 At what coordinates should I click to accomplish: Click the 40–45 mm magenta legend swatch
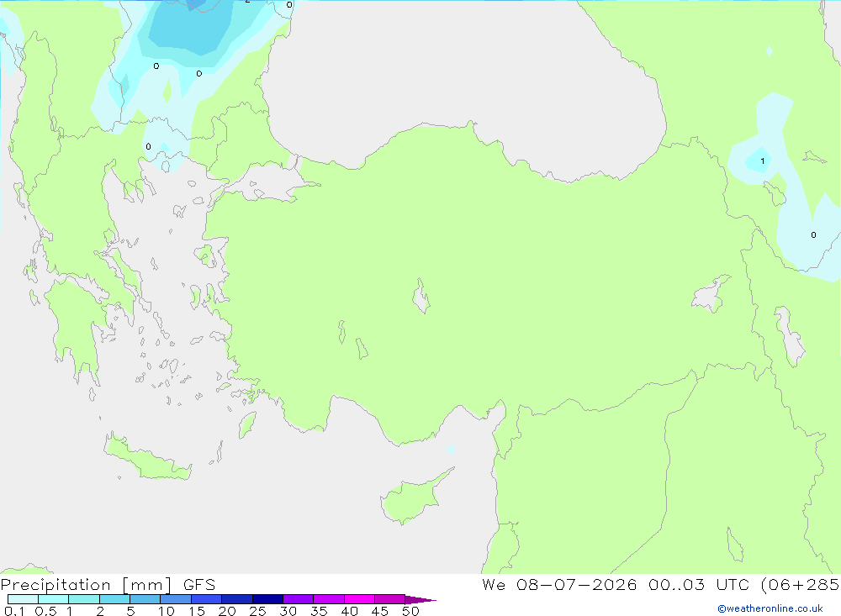click(x=359, y=599)
